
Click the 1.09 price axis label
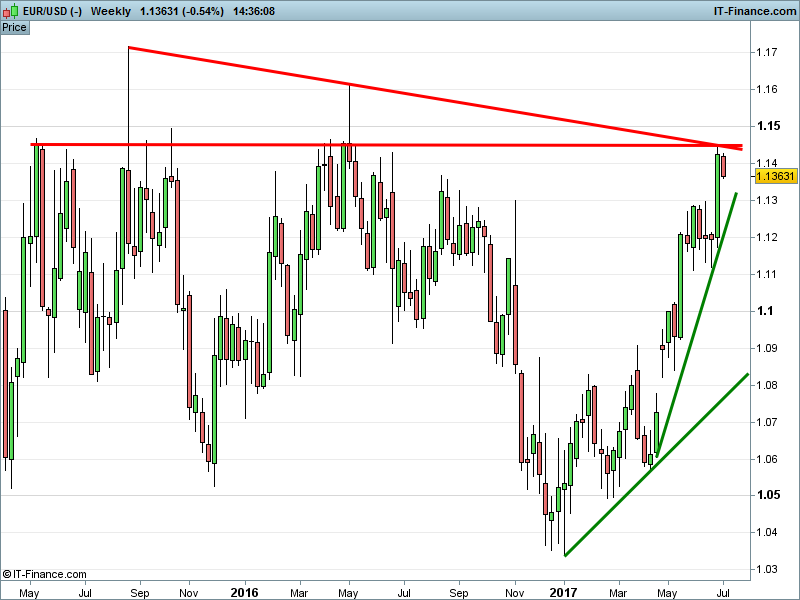click(767, 348)
